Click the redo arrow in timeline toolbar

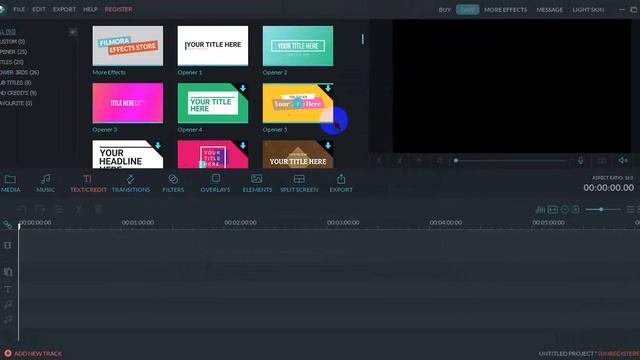click(x=40, y=209)
